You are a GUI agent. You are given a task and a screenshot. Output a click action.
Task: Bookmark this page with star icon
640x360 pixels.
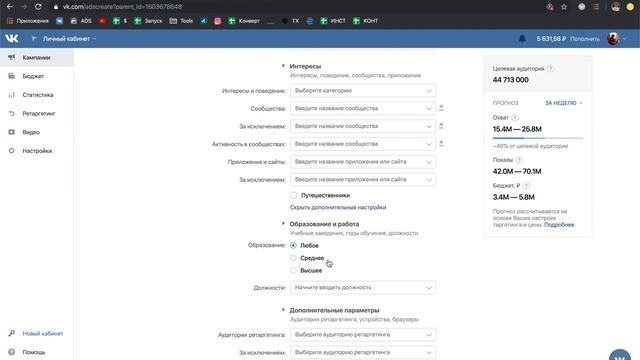564,7
